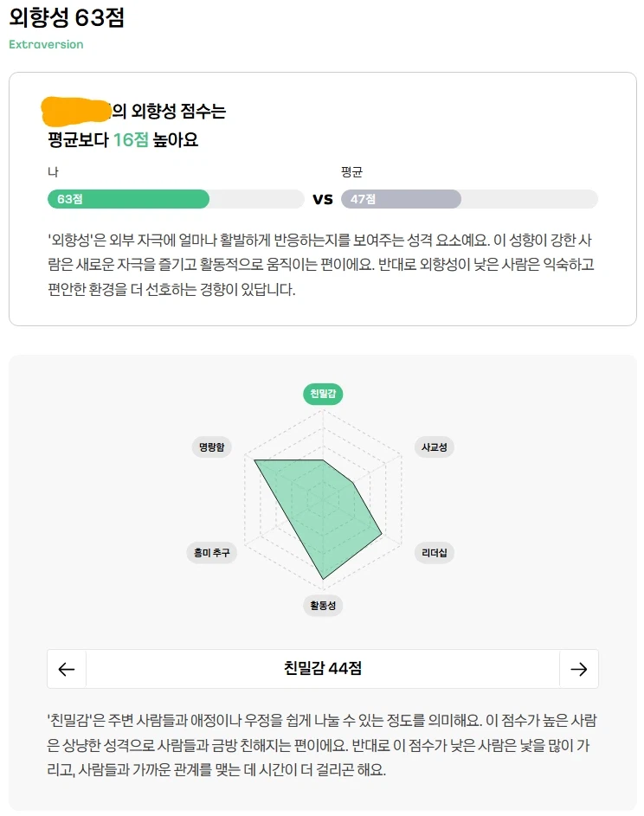Select the 리더십 label on the radar chart

pyautogui.click(x=433, y=553)
